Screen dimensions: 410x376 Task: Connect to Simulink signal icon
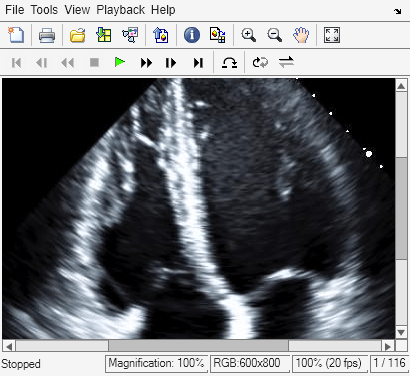130,35
